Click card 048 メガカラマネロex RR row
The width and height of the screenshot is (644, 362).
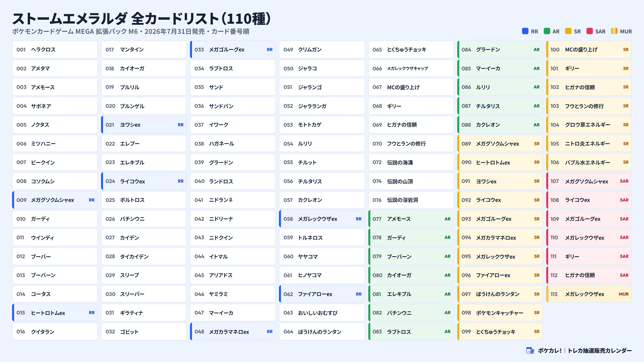coord(233,331)
